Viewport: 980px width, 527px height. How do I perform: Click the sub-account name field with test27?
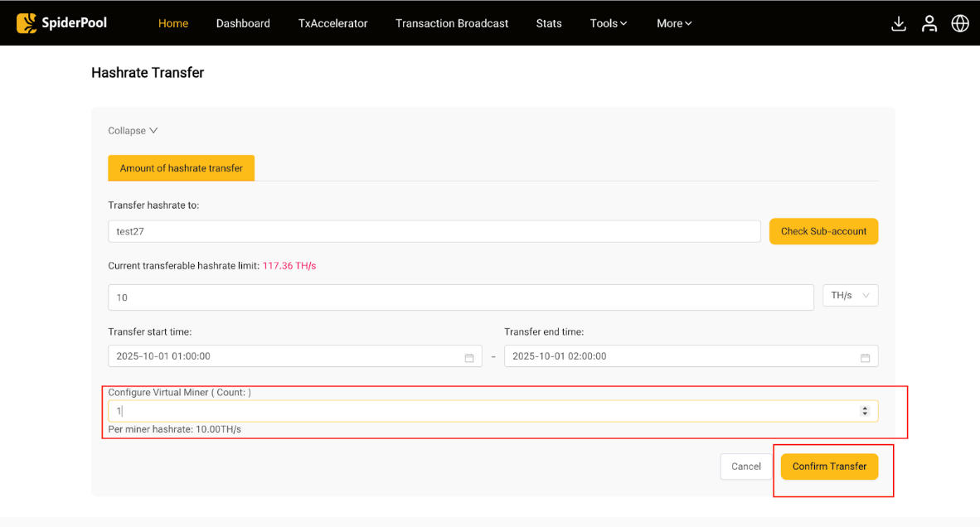[434, 231]
